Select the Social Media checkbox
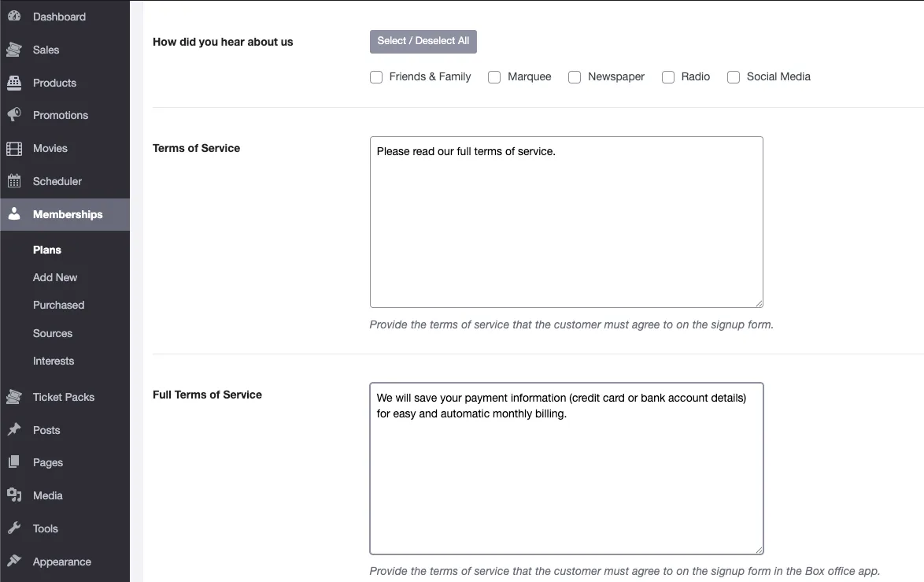The height and width of the screenshot is (582, 924). click(734, 77)
